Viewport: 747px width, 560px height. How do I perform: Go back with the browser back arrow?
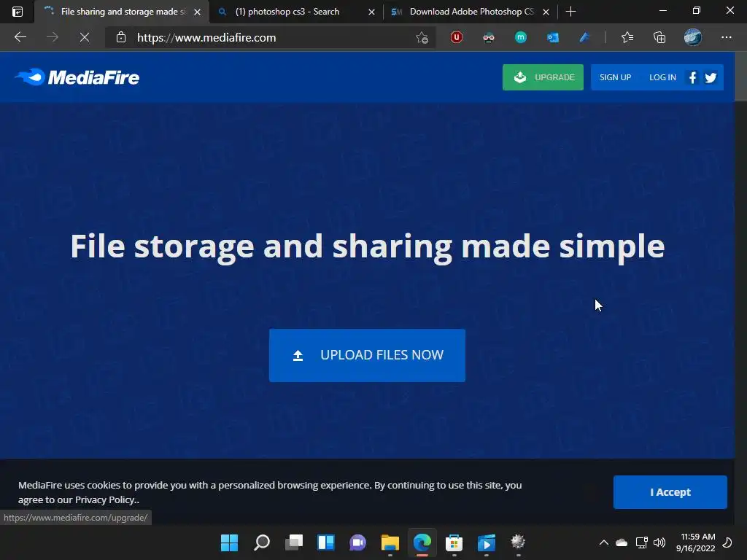click(20, 37)
